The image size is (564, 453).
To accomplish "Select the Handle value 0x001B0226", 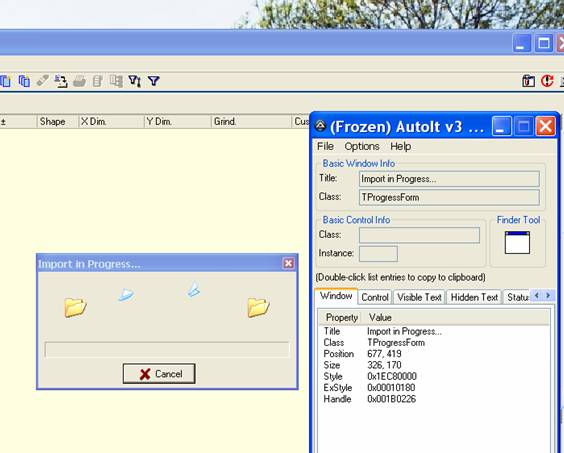I will pyautogui.click(x=391, y=399).
